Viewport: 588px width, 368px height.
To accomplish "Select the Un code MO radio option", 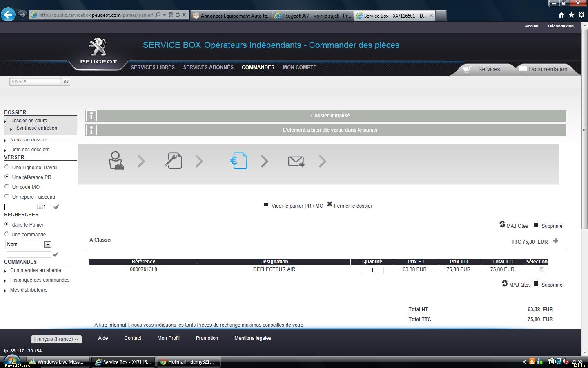I will click(7, 186).
